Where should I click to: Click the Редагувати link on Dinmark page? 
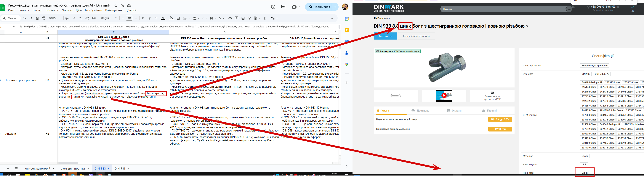click(382, 18)
